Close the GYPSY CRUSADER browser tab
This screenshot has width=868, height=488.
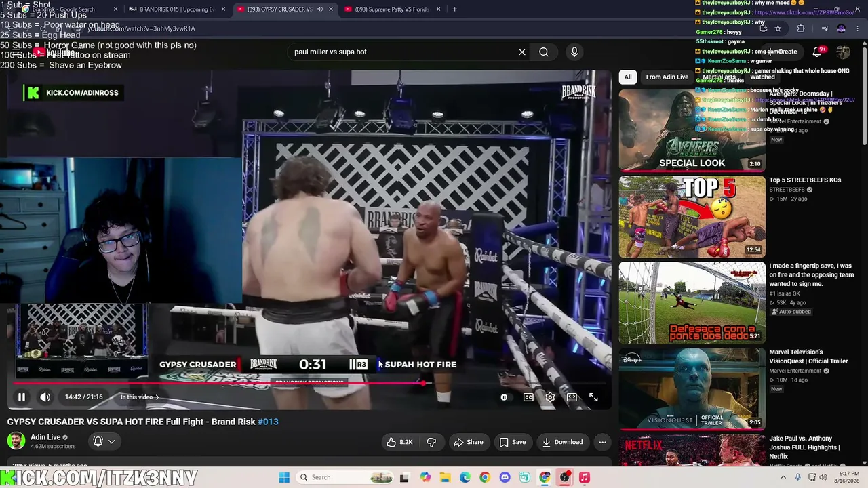331,9
